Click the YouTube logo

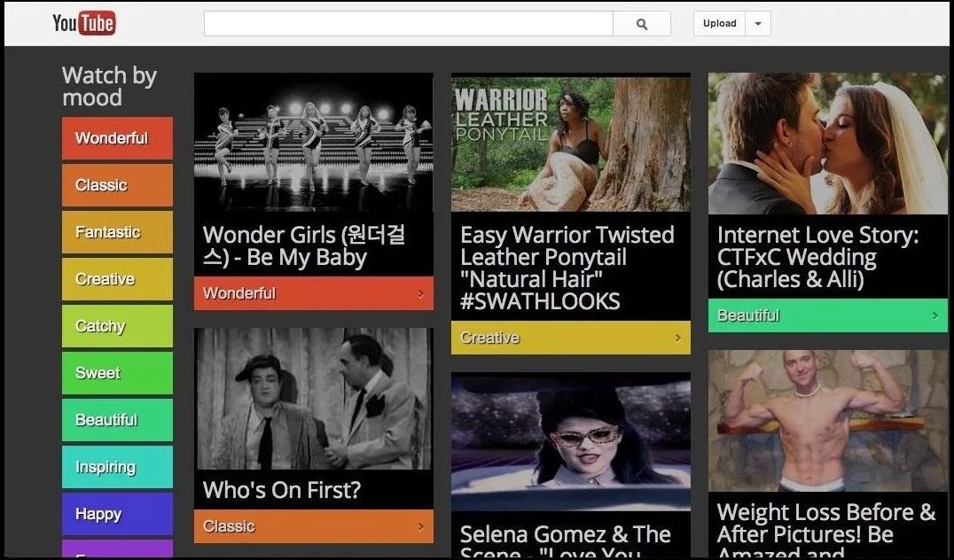(x=84, y=23)
